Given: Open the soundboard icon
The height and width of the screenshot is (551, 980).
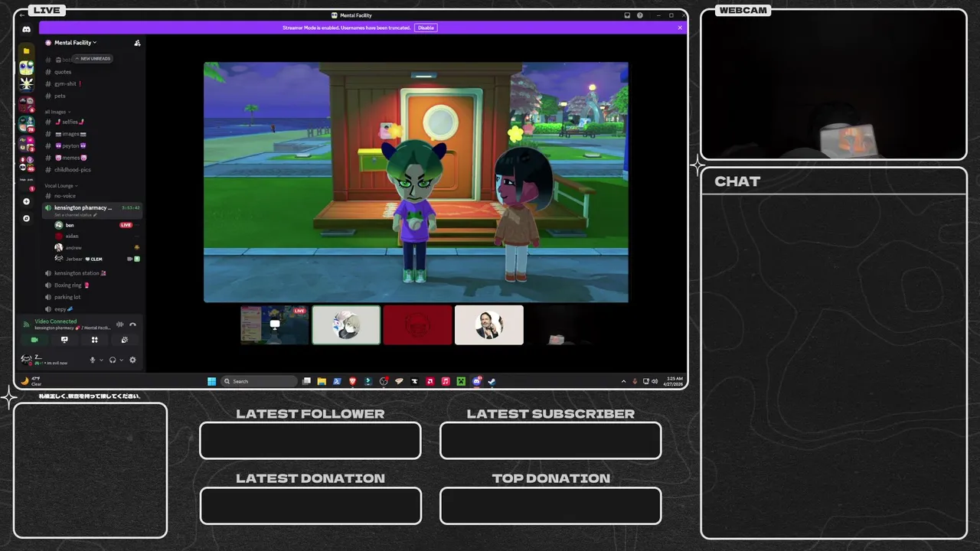Looking at the screenshot, I should (x=125, y=340).
